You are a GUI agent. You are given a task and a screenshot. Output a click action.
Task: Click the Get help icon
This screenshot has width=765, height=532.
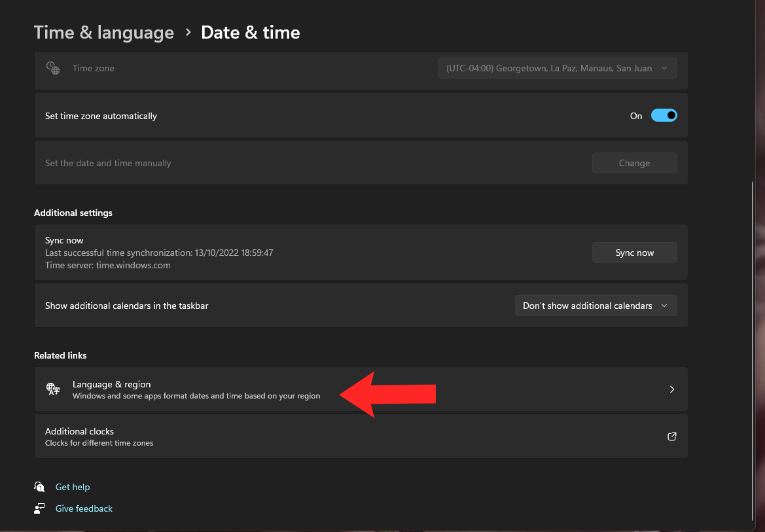coord(40,487)
